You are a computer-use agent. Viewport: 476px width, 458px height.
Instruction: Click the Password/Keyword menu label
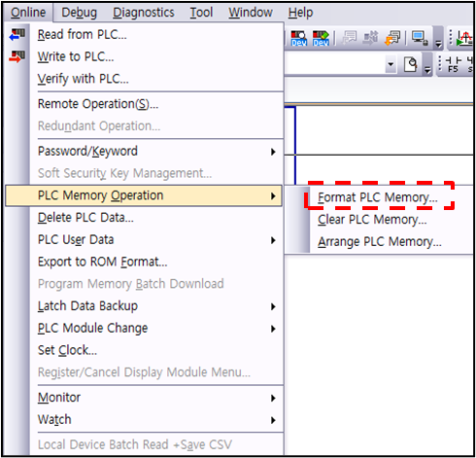point(87,152)
